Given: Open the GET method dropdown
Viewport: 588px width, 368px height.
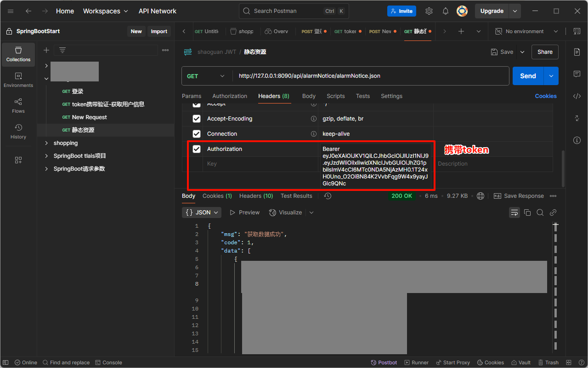Looking at the screenshot, I should (x=207, y=76).
